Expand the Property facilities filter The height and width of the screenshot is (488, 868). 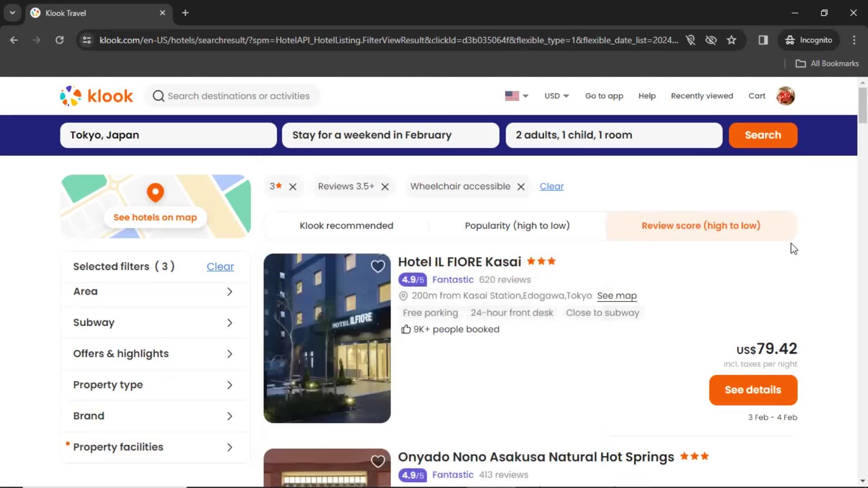pyautogui.click(x=155, y=447)
